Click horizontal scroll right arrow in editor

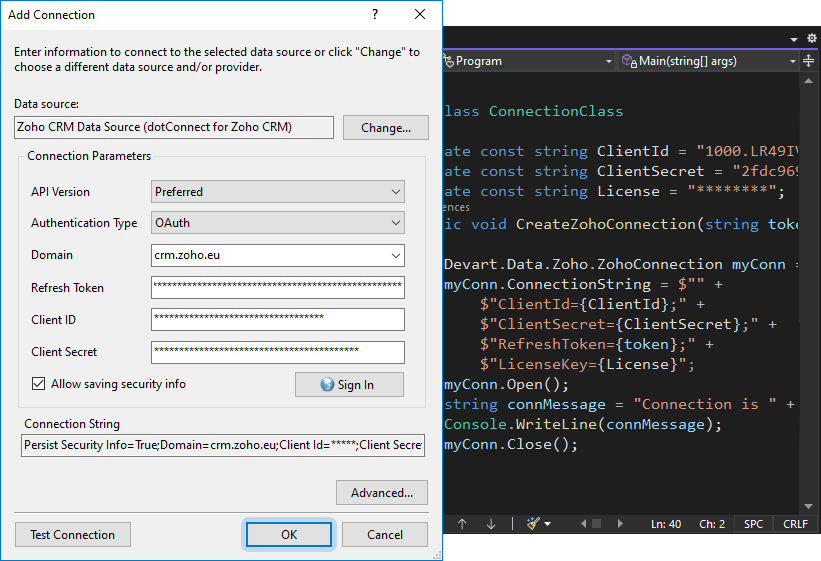tap(620, 523)
